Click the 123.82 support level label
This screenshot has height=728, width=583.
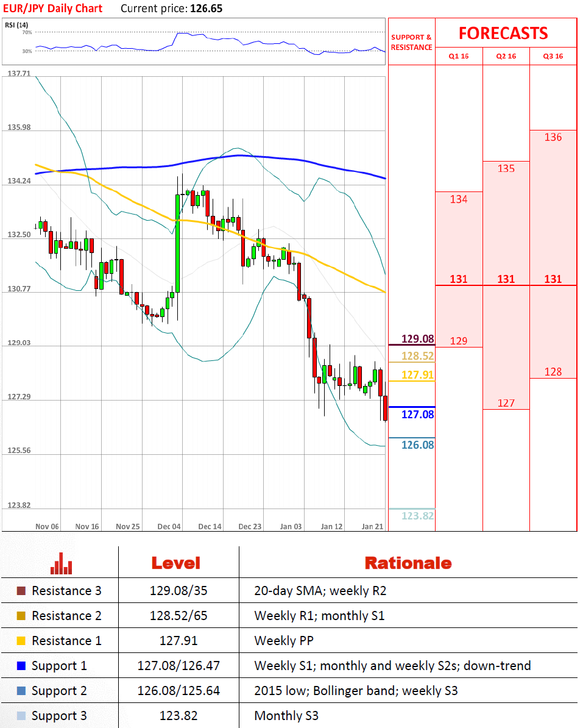417,516
